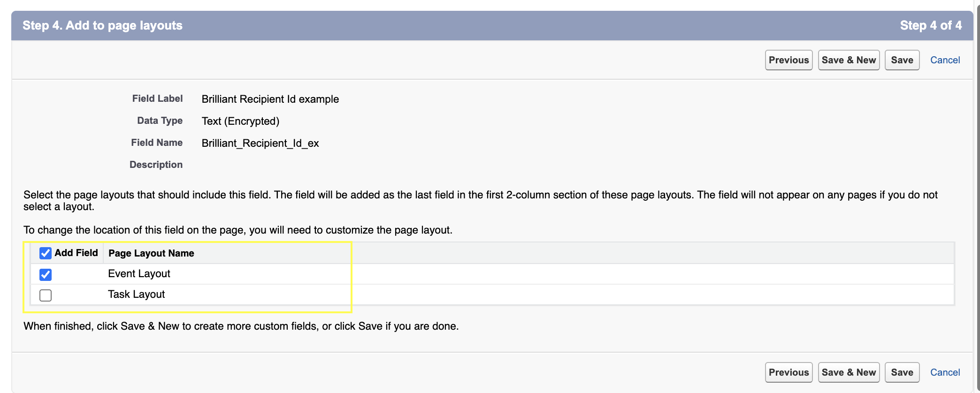Click the top Save & New button
Image resolution: width=980 pixels, height=393 pixels.
click(x=849, y=60)
